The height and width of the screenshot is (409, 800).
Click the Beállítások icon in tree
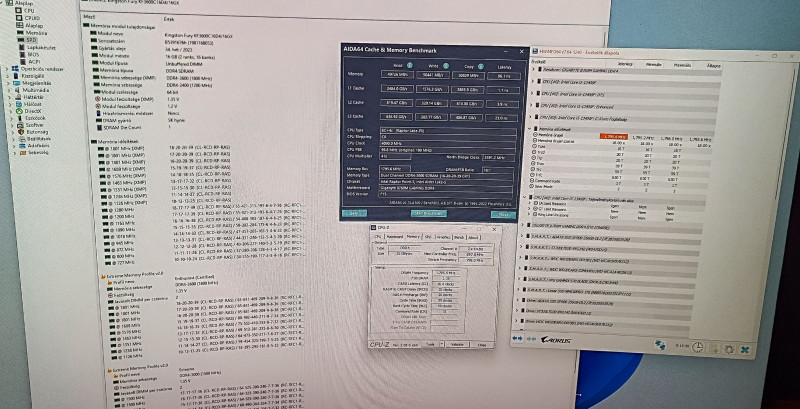coord(22,138)
